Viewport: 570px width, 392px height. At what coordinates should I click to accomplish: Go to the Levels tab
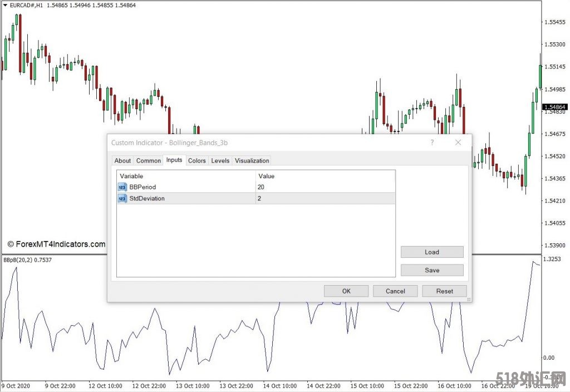[x=220, y=160]
